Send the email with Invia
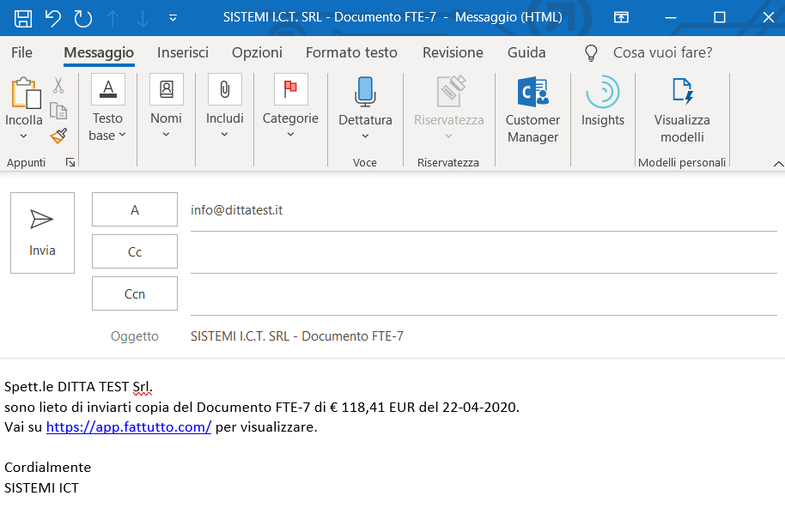 [43, 233]
